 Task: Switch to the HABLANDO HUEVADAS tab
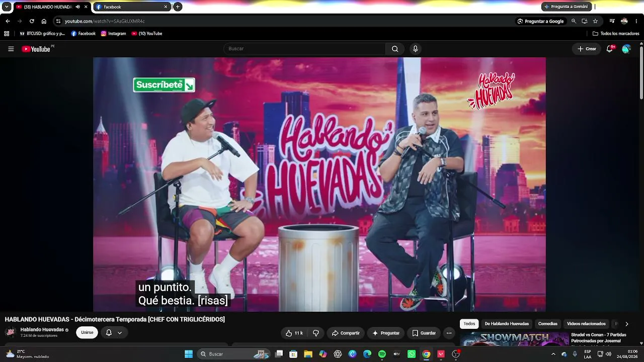(52, 7)
